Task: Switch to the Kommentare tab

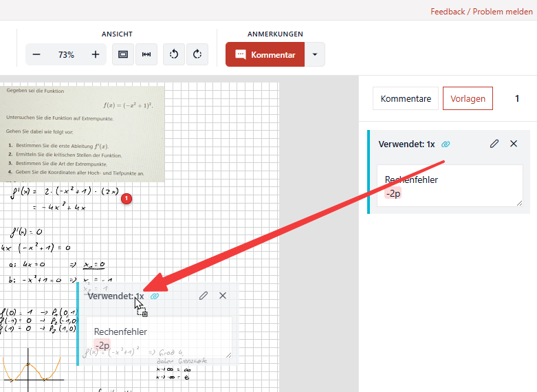Action: click(x=406, y=98)
